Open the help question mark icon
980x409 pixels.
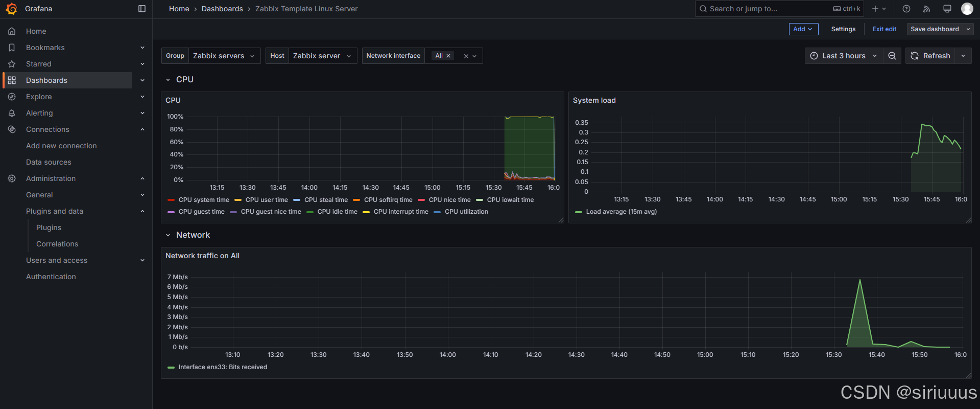click(x=906, y=9)
